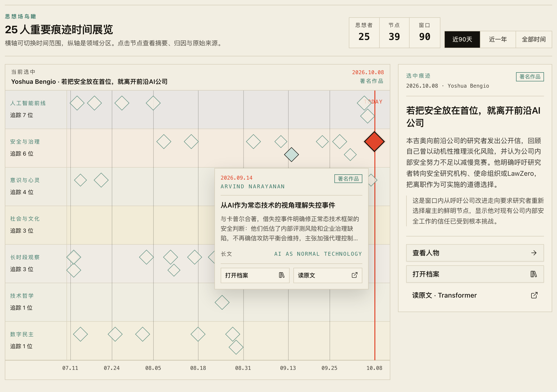557x392 pixels.
Task: Click the 追踪 7 位 count label
Action: (22, 115)
